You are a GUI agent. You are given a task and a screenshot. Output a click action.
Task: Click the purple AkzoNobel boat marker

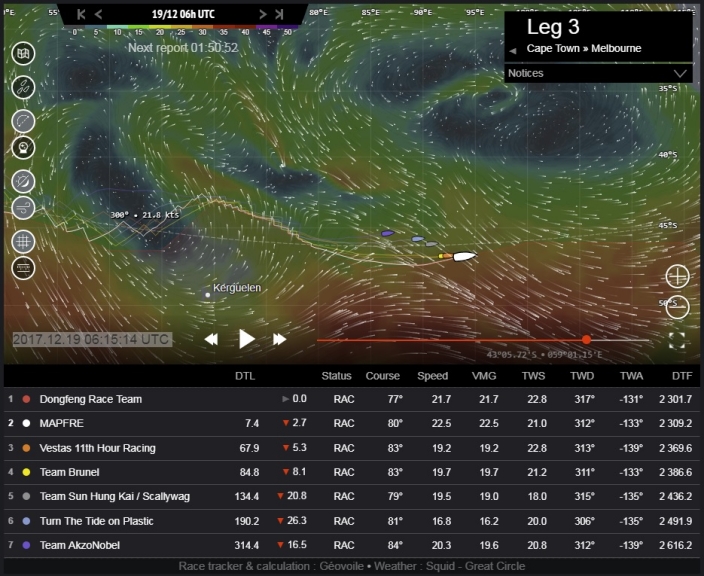pos(387,233)
